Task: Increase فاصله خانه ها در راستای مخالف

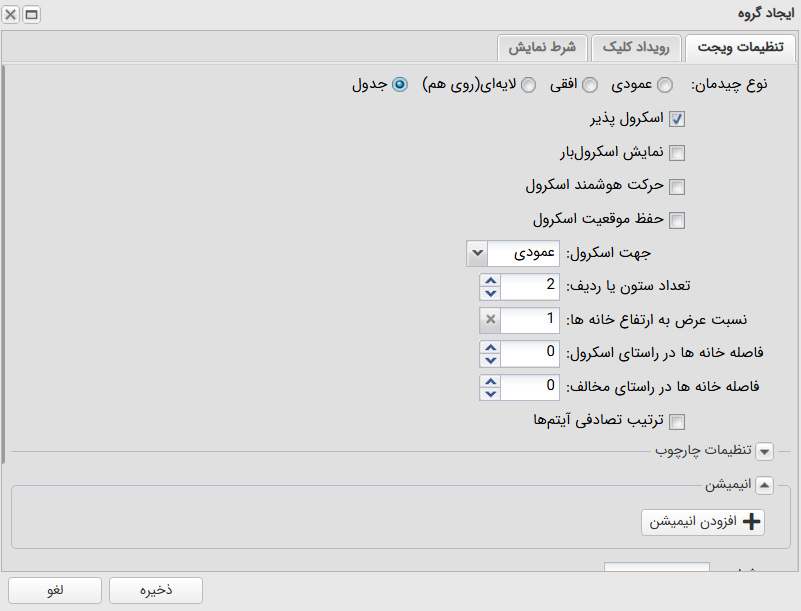Action: (x=490, y=381)
